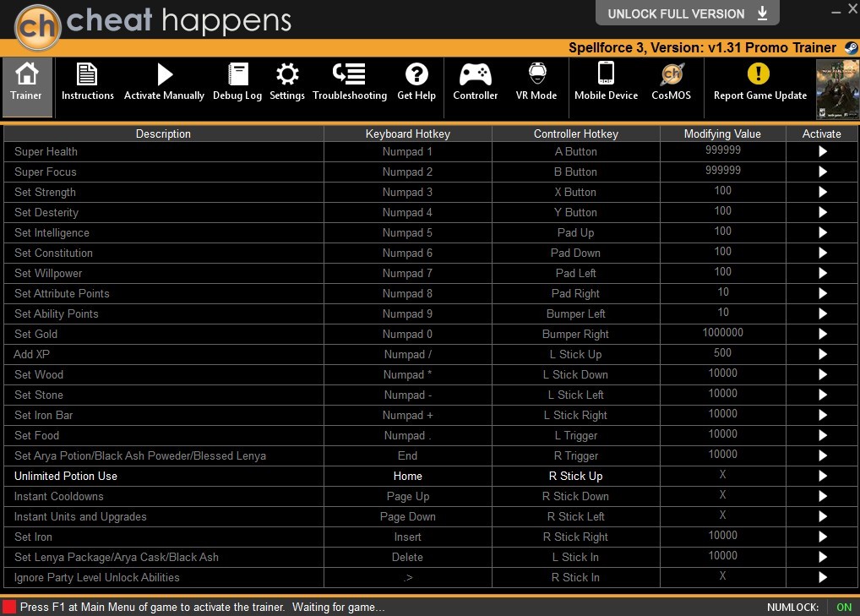Click the Controller Hotkey column header
This screenshot has width=860, height=616.
pyautogui.click(x=576, y=134)
